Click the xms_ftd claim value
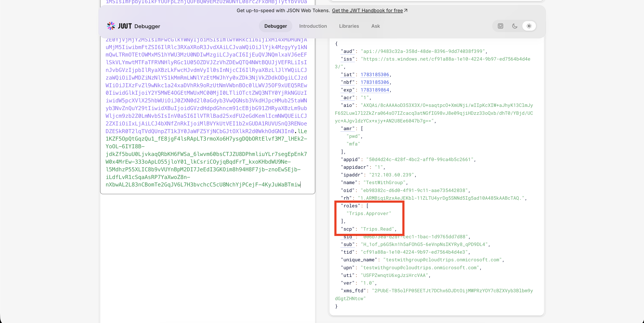The image size is (644, 323). 434,294
